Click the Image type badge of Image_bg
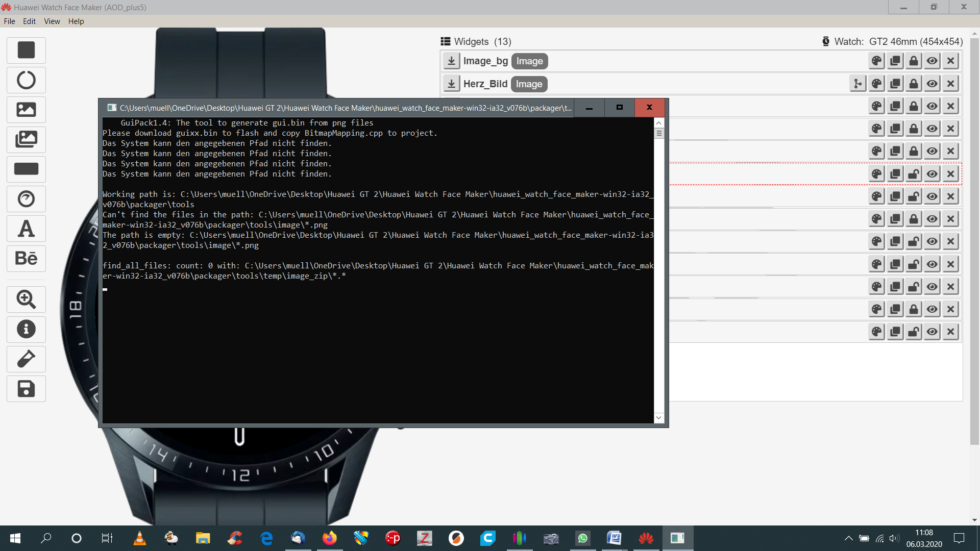This screenshot has width=980, height=551. pos(529,61)
